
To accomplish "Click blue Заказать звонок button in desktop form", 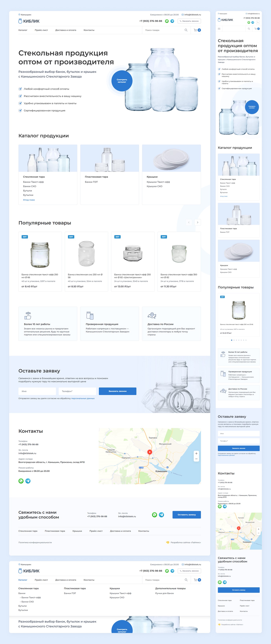I will [118, 391].
